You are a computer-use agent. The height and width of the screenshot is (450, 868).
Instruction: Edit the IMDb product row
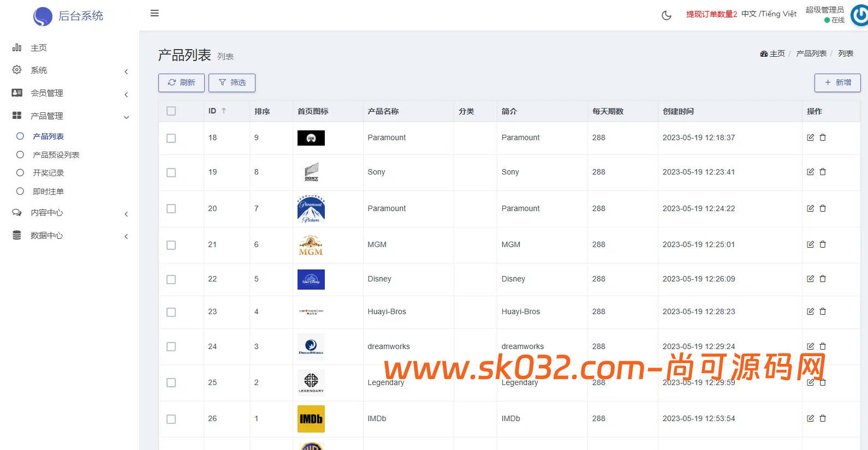tap(811, 418)
